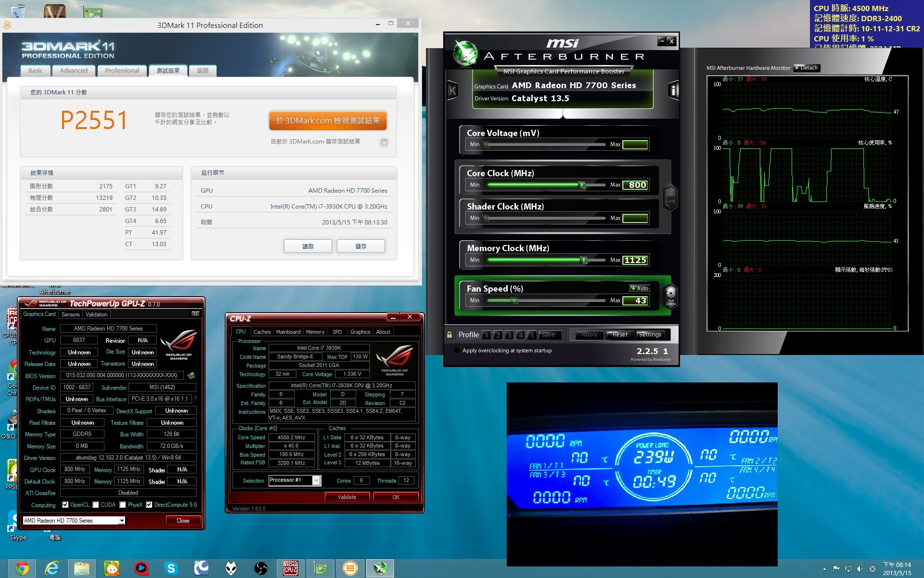Click Fan Speed 43 value field
The width and height of the screenshot is (924, 578).
[x=635, y=301]
